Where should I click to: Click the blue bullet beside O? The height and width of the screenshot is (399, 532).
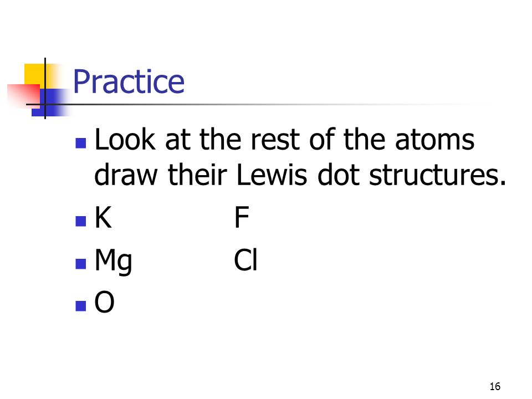click(x=80, y=306)
